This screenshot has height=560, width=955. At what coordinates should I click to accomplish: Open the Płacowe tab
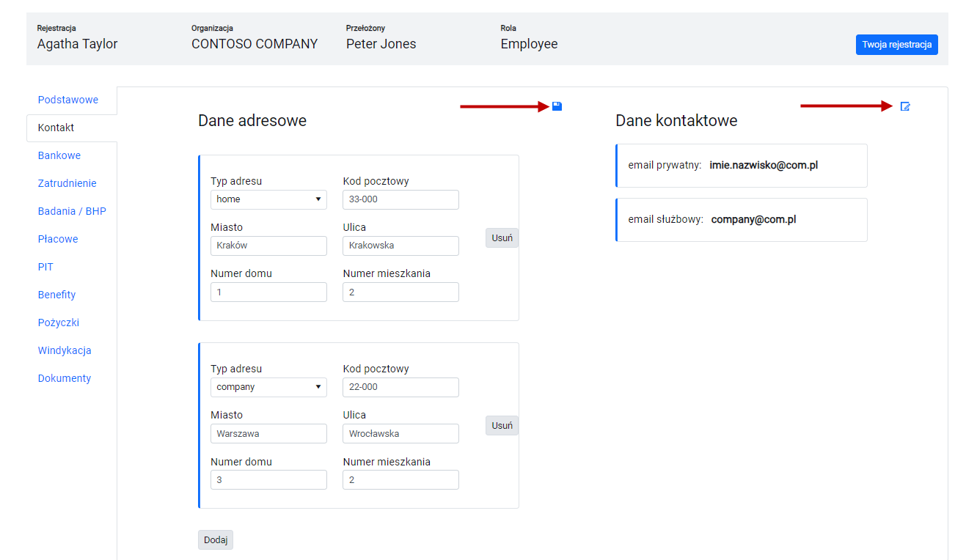point(58,239)
